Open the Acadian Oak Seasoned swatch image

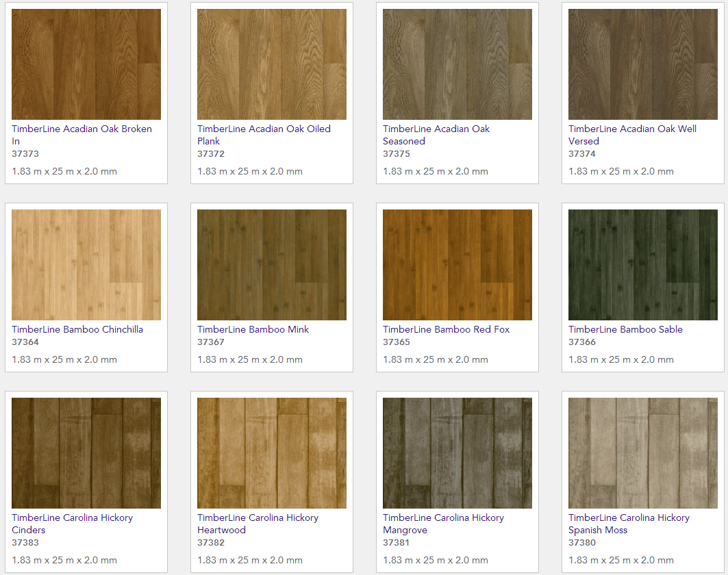pos(457,64)
